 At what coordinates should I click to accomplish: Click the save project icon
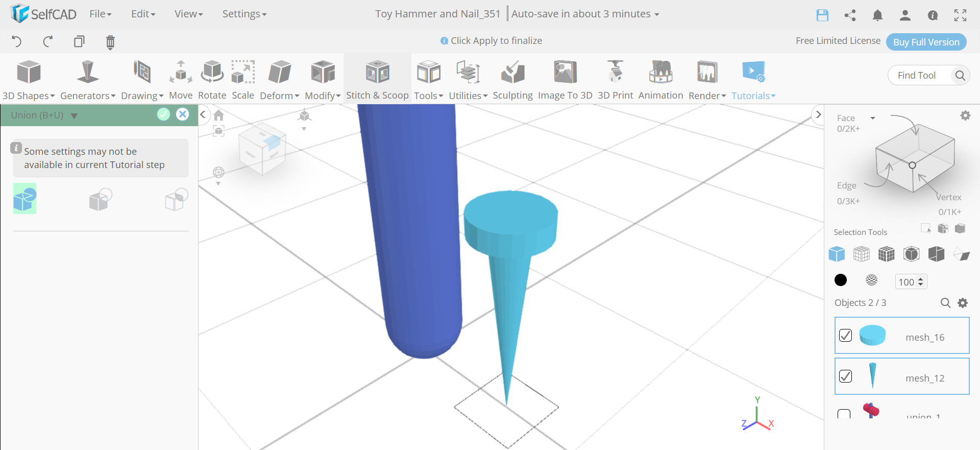[822, 15]
